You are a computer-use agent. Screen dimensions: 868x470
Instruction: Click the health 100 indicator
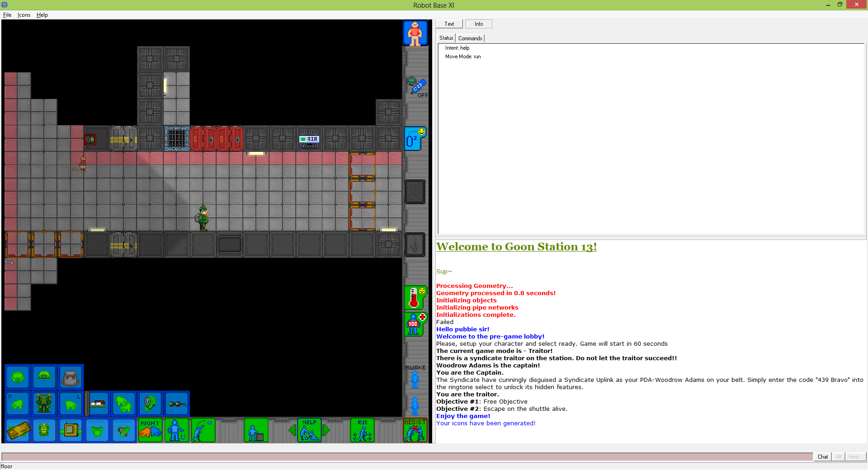[415, 324]
